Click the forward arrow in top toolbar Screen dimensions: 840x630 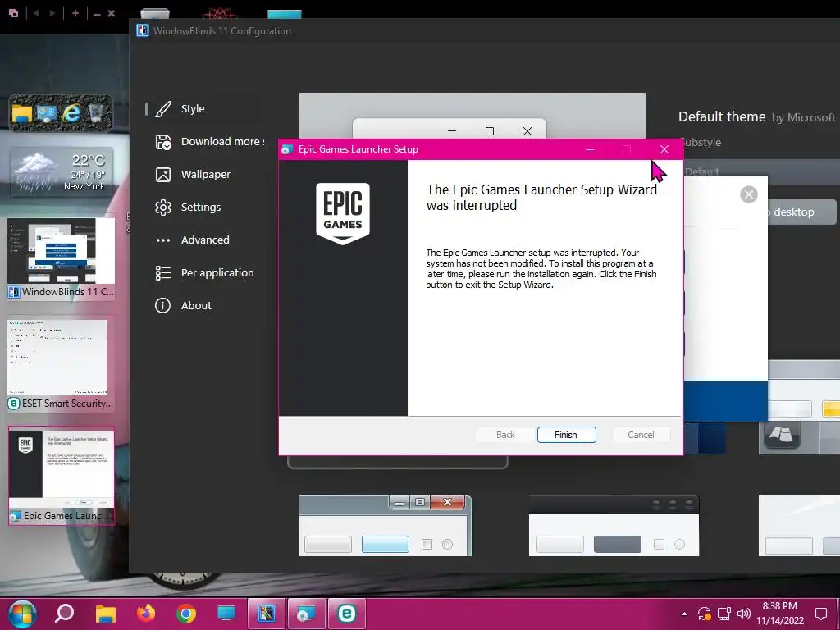[x=52, y=13]
